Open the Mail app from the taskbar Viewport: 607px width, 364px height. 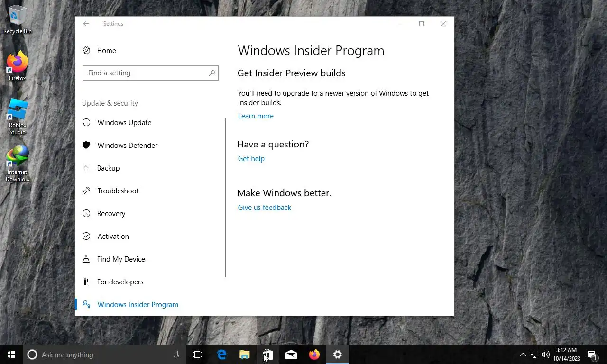point(291,355)
